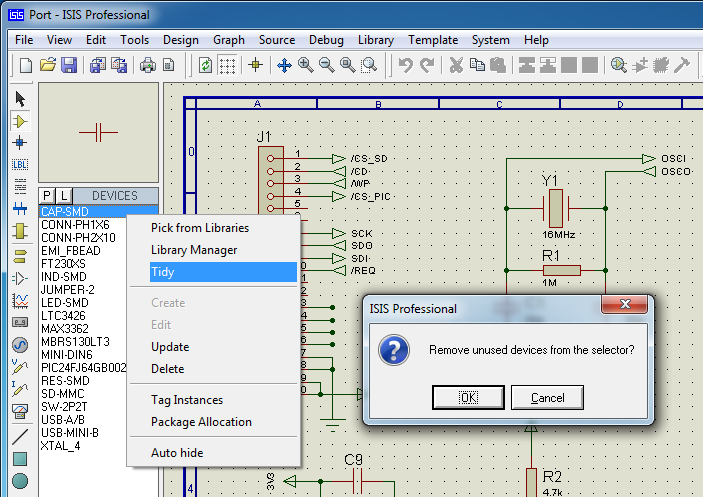Select the Junction dot mode icon

pos(20,143)
